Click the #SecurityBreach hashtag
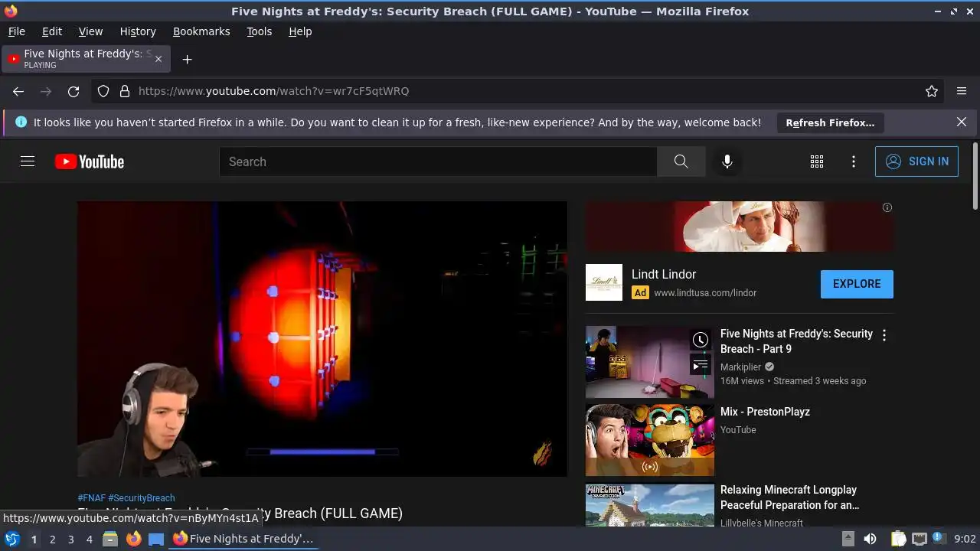 [x=142, y=497]
